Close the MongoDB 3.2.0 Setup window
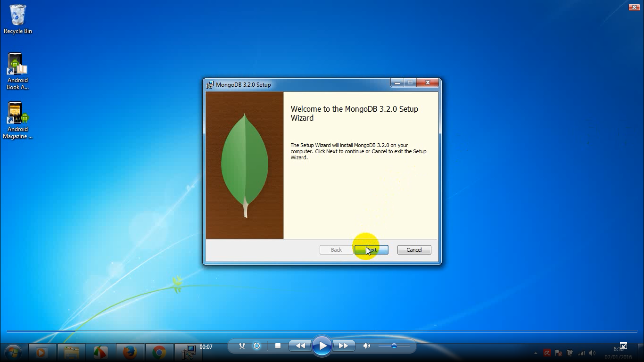 tap(428, 83)
